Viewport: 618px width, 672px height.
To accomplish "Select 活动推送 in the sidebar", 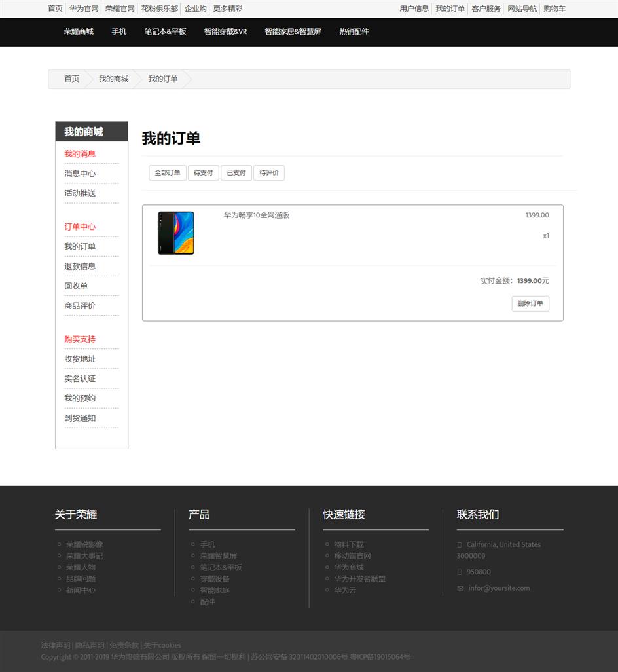I will point(80,193).
